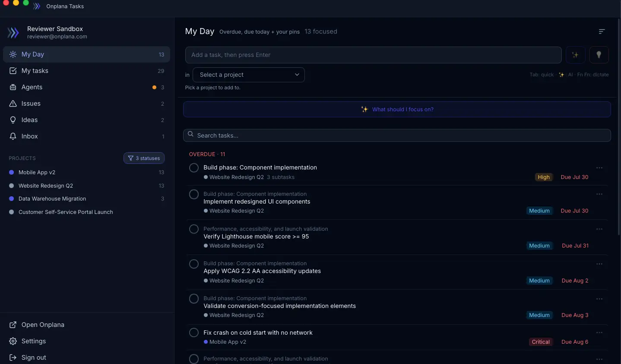Click the Critical priority badge
621x364 pixels.
pyautogui.click(x=541, y=342)
